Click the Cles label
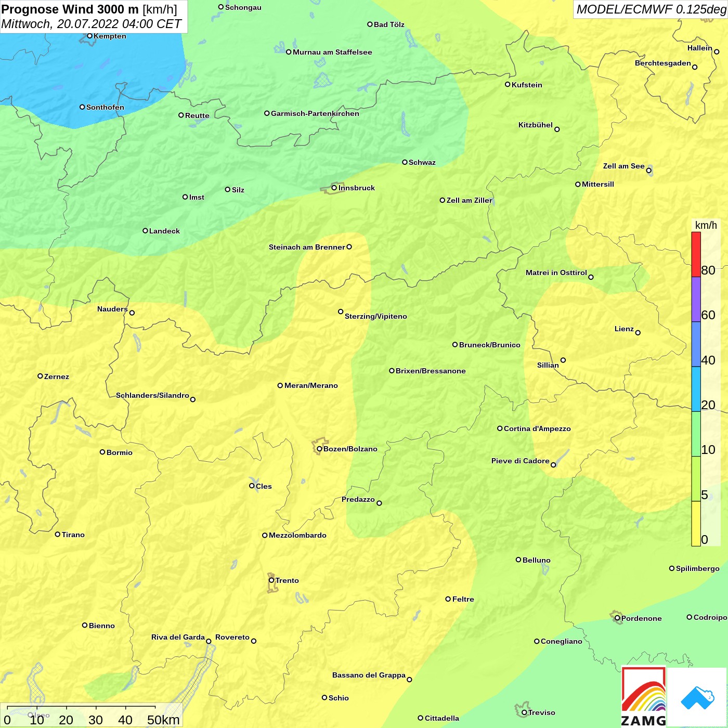Image resolution: width=728 pixels, height=728 pixels. 264,486
